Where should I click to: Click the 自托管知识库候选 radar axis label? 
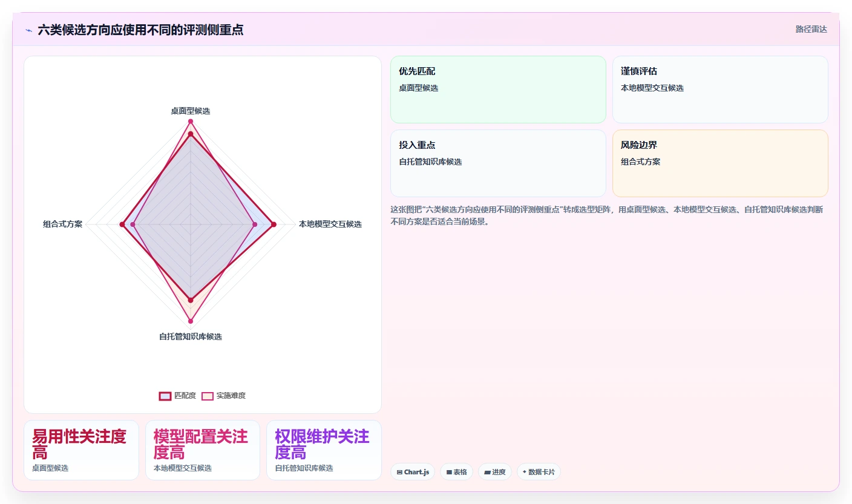pyautogui.click(x=191, y=337)
